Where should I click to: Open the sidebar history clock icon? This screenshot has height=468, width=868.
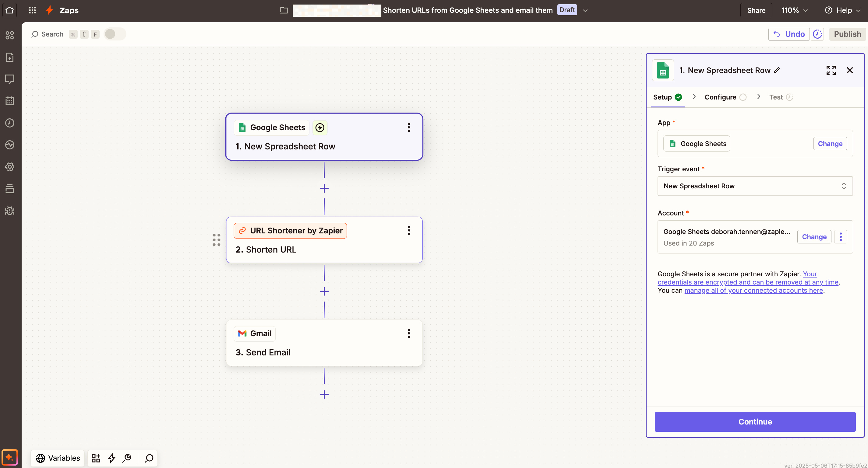point(10,123)
